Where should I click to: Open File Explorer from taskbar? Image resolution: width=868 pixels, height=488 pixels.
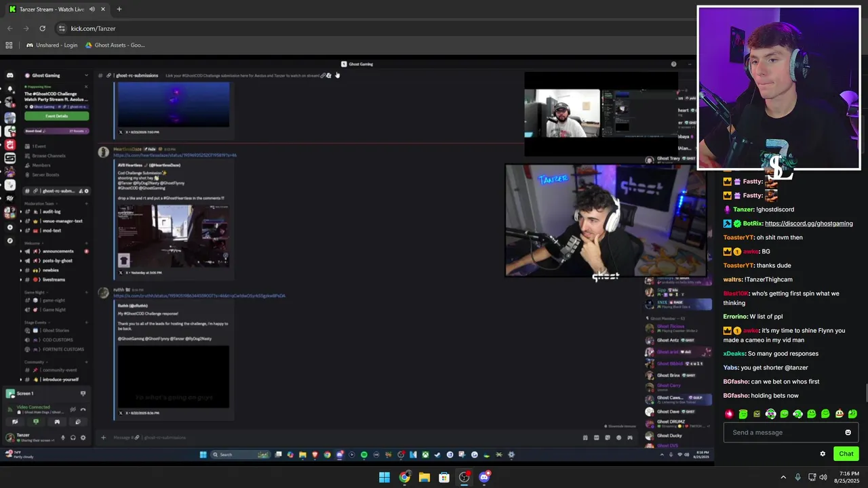425,477
